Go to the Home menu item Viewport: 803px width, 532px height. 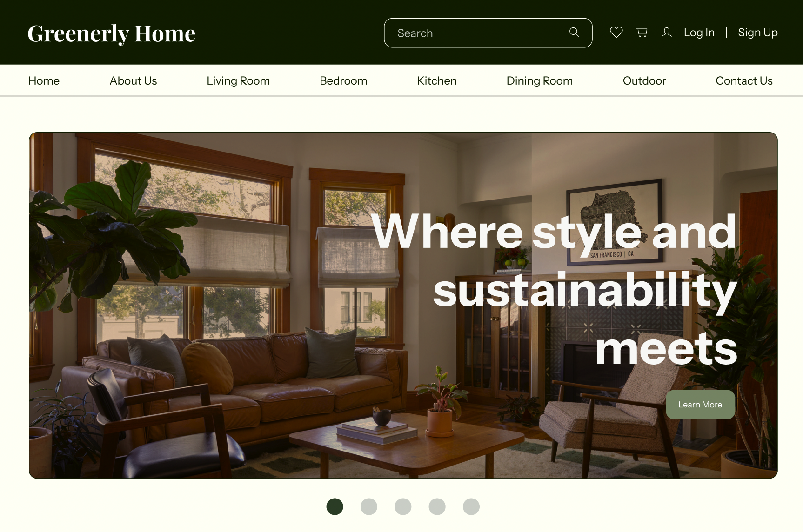coord(44,80)
